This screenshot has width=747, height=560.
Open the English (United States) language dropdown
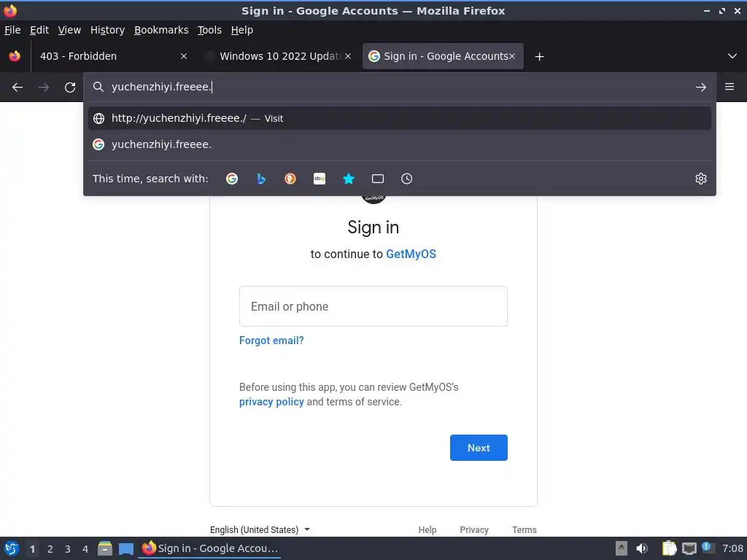pyautogui.click(x=260, y=529)
